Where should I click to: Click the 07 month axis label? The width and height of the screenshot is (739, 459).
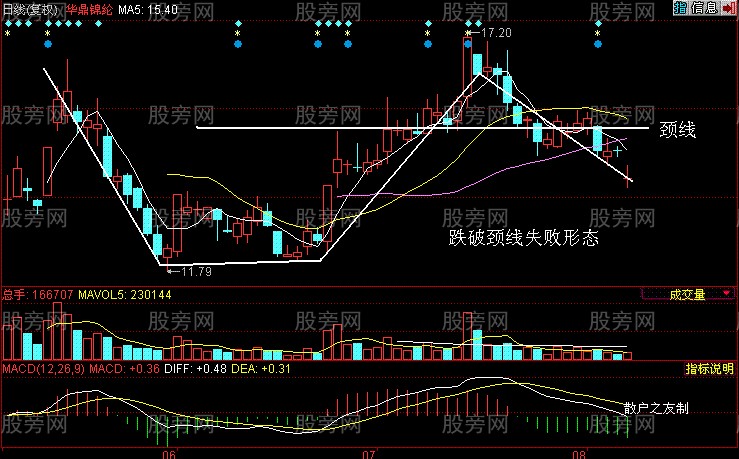coord(368,454)
